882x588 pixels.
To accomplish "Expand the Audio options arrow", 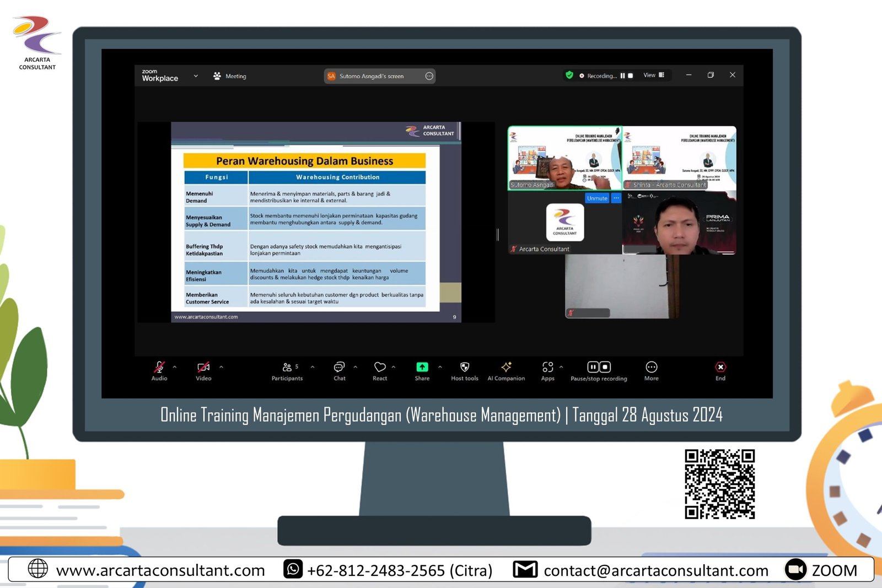I will coord(175,367).
